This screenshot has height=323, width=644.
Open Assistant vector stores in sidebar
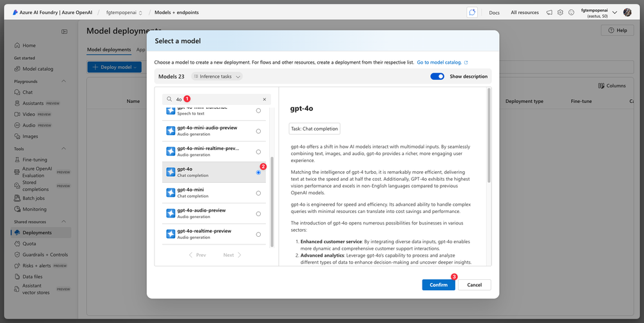coord(41,289)
